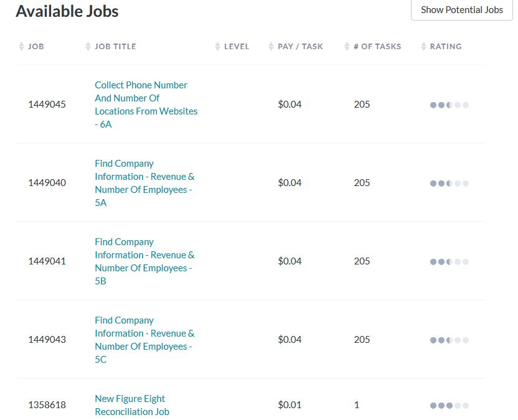Image resolution: width=518 pixels, height=420 pixels.
Task: Sort table by JOB TITLE header text
Action: tap(115, 47)
